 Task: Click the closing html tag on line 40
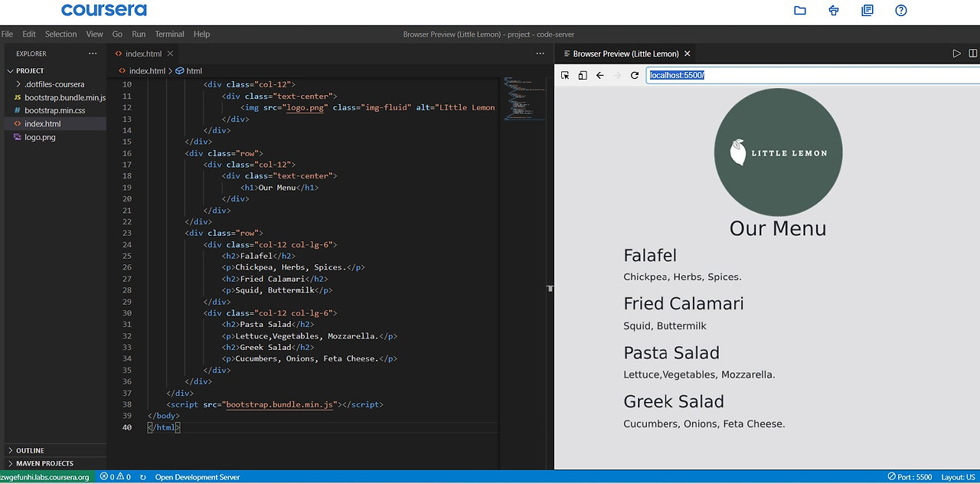164,427
